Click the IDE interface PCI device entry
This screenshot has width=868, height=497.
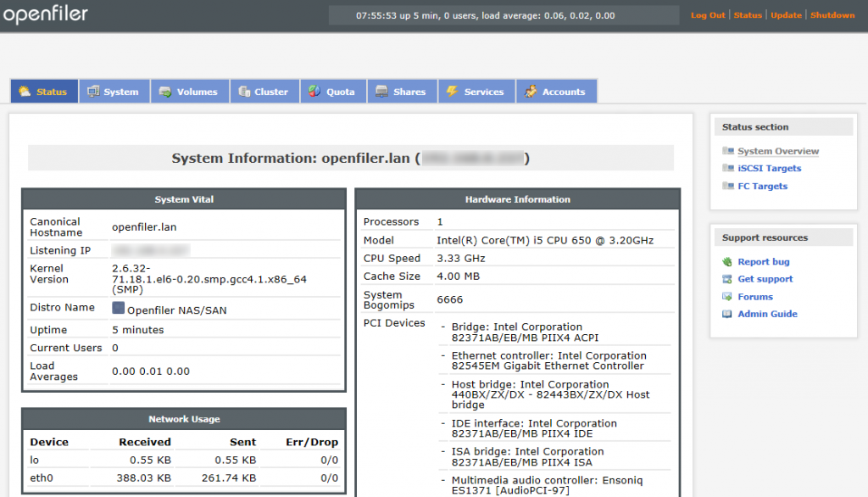tap(534, 428)
